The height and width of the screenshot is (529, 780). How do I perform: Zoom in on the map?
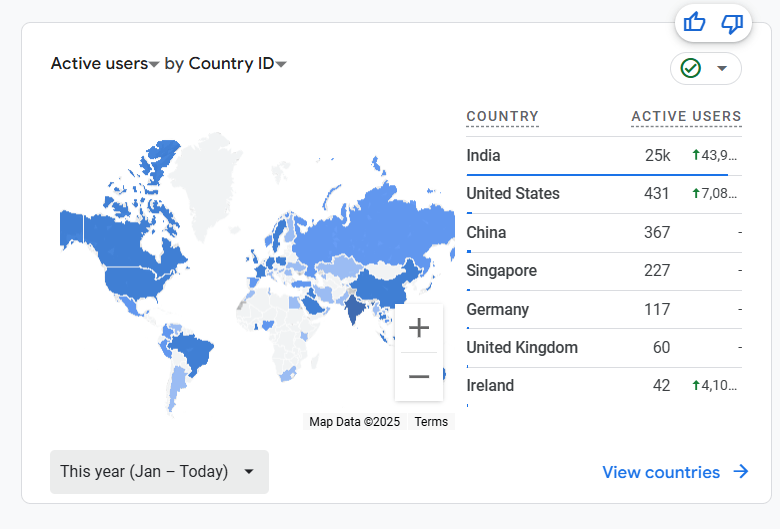[x=419, y=328]
